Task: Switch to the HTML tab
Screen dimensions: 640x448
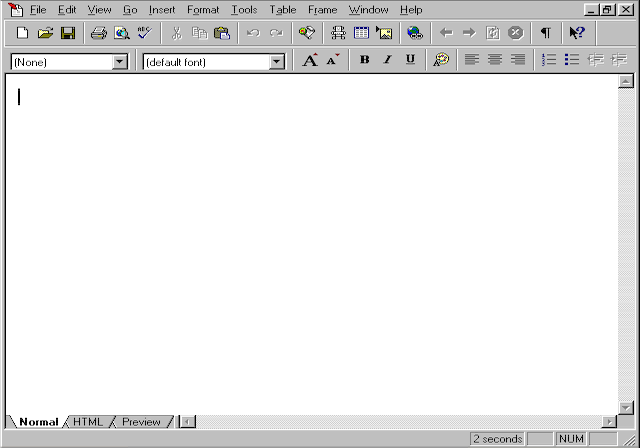Action: click(88, 422)
